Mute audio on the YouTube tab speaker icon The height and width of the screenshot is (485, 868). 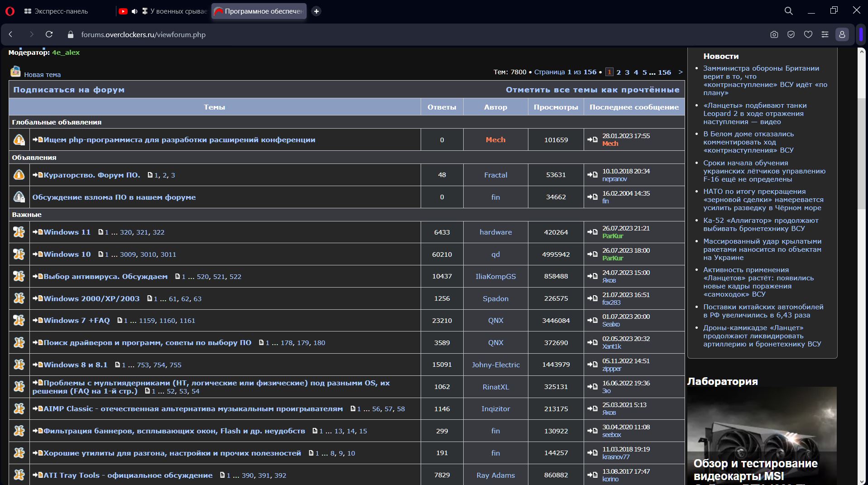[134, 11]
